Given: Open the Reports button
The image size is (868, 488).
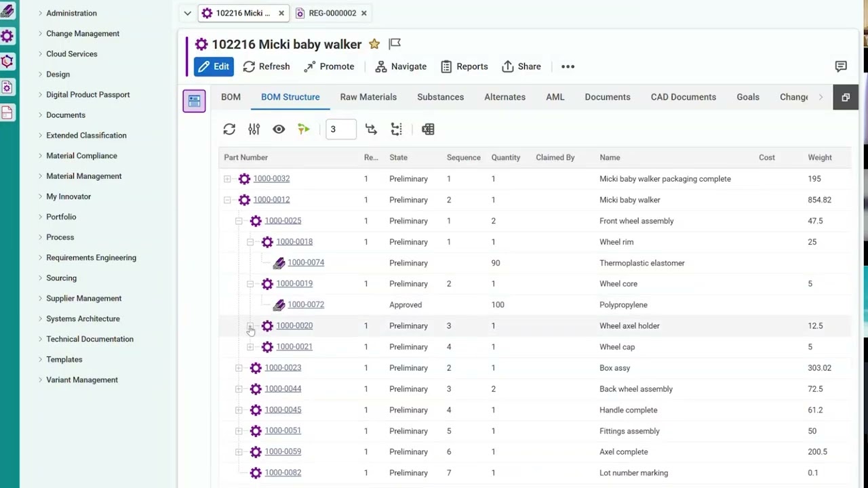Looking at the screenshot, I should pyautogui.click(x=465, y=66).
